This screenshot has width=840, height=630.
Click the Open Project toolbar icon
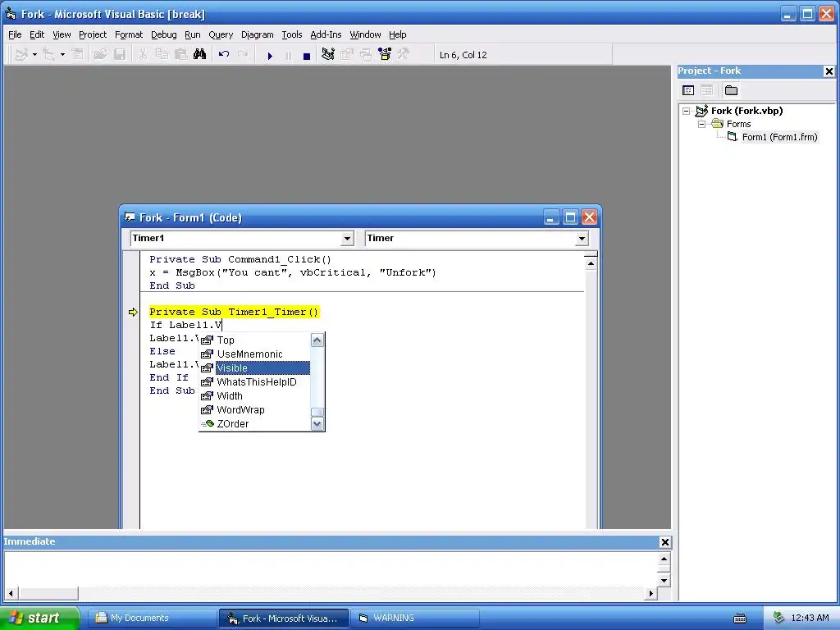[100, 55]
